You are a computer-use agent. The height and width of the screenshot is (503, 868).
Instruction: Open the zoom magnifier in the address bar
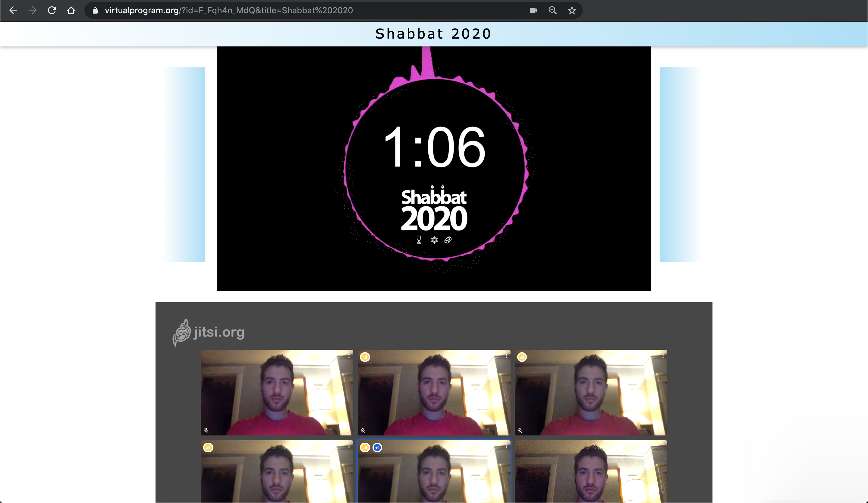[552, 10]
